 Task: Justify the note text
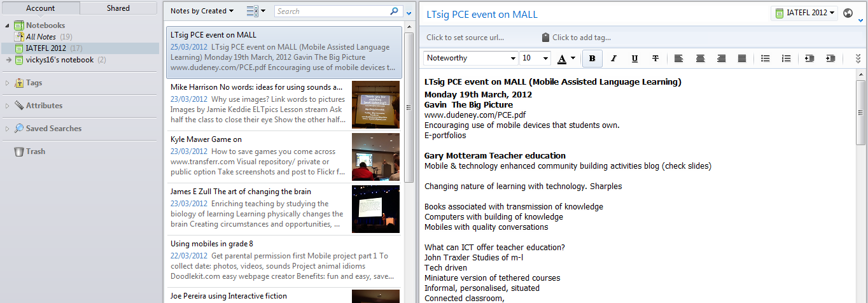tap(742, 58)
